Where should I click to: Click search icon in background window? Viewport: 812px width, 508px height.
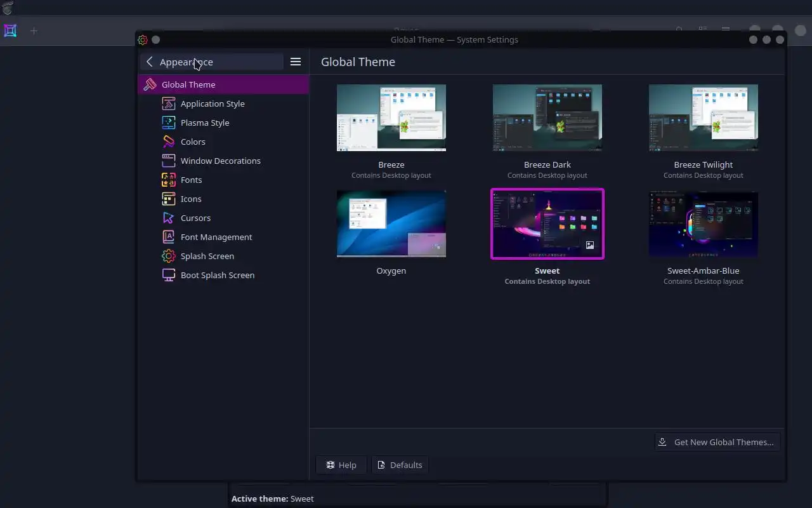(679, 30)
